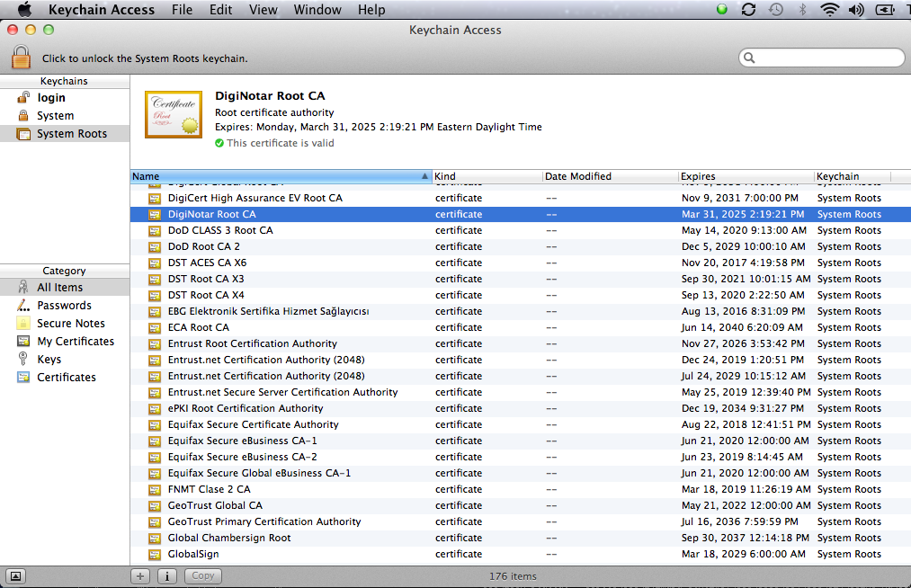Select DoD CLASS 3 Root CA certificate
This screenshot has width=911, height=588.
(x=521, y=231)
